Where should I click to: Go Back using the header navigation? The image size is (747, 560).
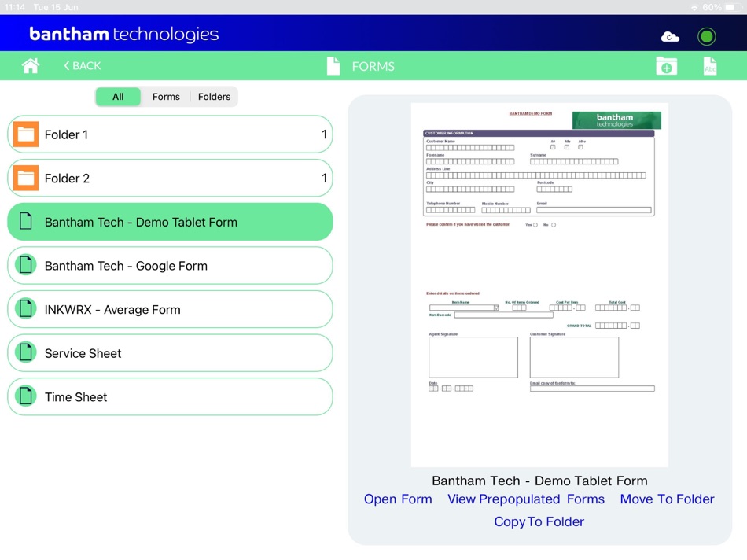tap(81, 66)
